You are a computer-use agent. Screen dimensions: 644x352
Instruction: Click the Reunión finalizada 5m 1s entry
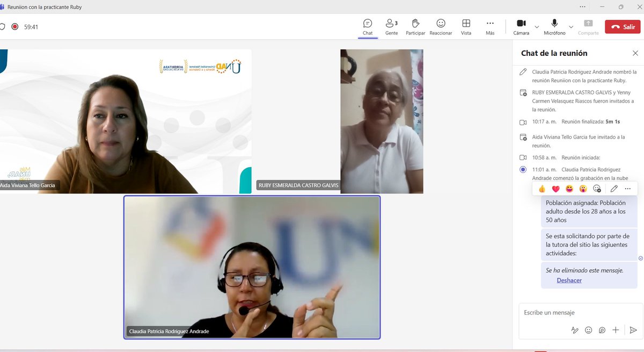pyautogui.click(x=575, y=122)
